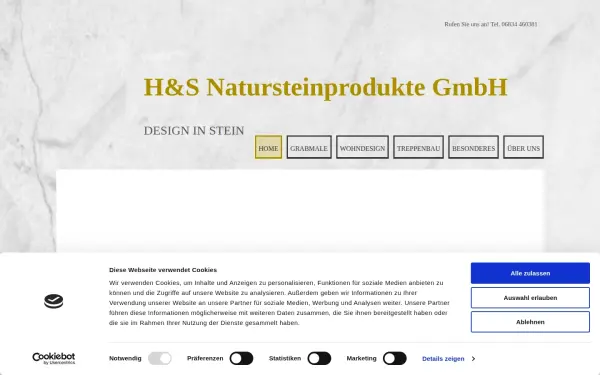This screenshot has height=375, width=600.
Task: Click the Cookiebot checkmark emblem icon
Action: coord(54,302)
